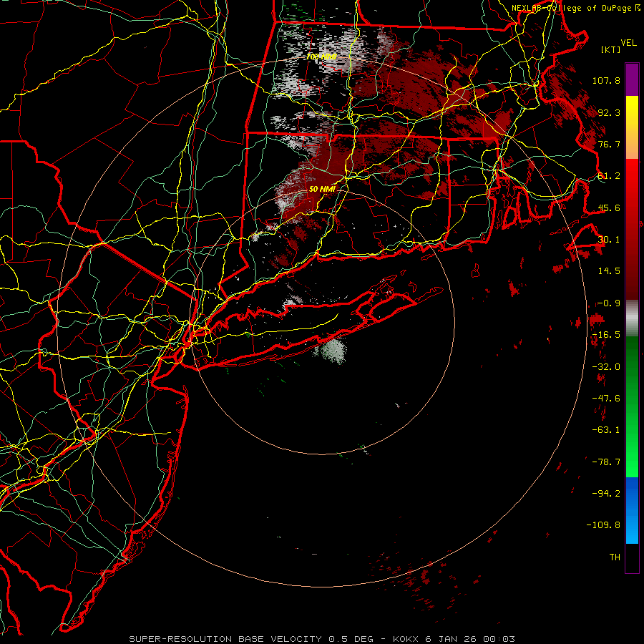This screenshot has height=644, width=644.
Task: Click the VEL label above the color scale
Action: point(628,43)
